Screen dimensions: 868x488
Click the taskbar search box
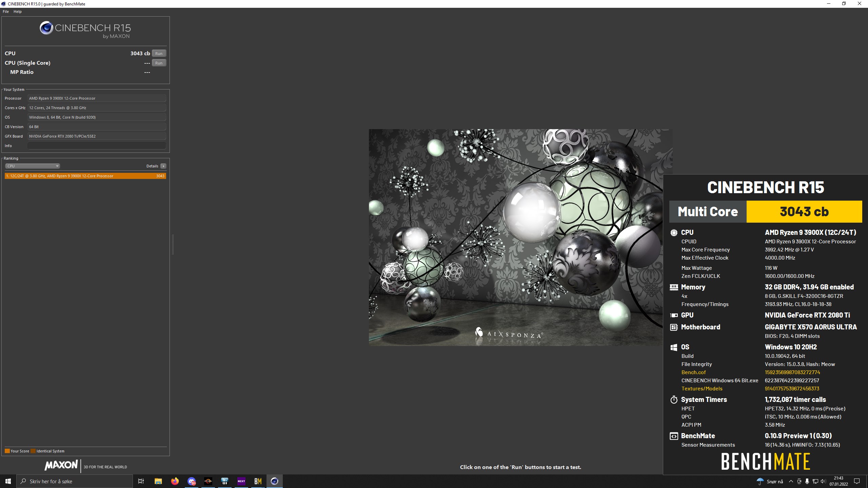[75, 481]
